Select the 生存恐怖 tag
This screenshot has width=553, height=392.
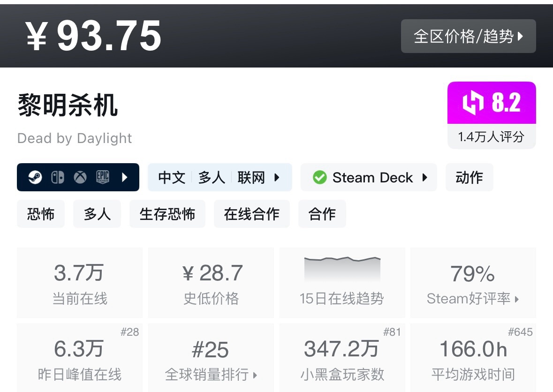167,214
